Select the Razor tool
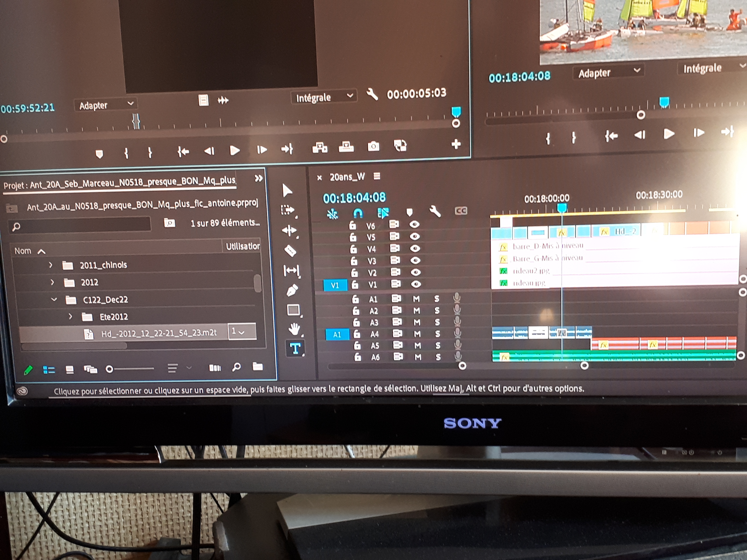747x560 pixels. [x=290, y=251]
